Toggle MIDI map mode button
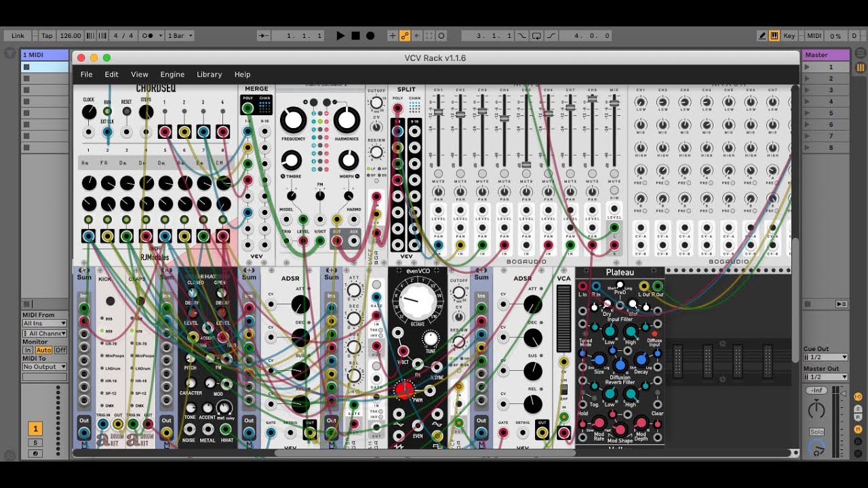The image size is (868, 488). (x=814, y=36)
